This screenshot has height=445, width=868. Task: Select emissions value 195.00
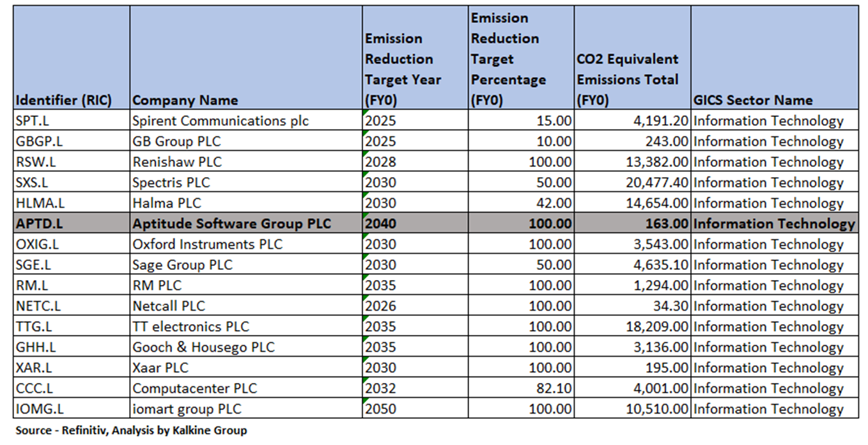point(632,368)
